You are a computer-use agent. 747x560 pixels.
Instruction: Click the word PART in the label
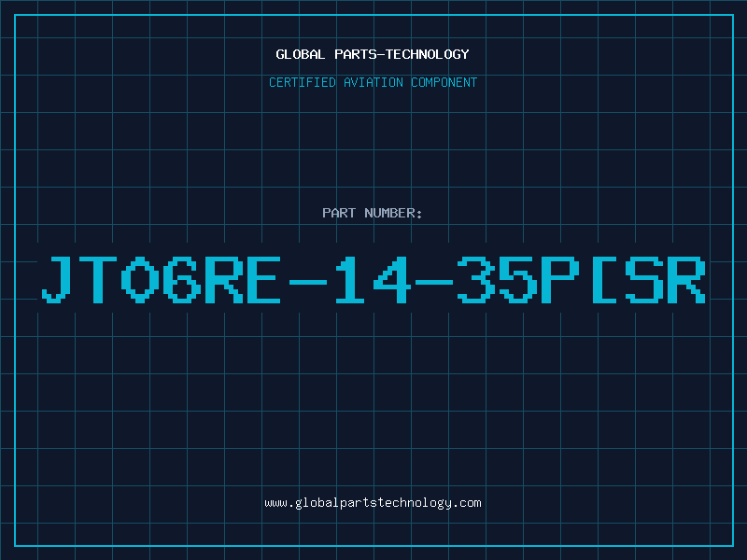pos(339,213)
